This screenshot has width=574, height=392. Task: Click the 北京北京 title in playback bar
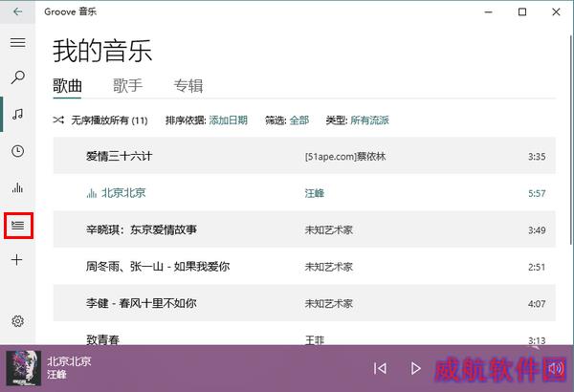coord(69,361)
